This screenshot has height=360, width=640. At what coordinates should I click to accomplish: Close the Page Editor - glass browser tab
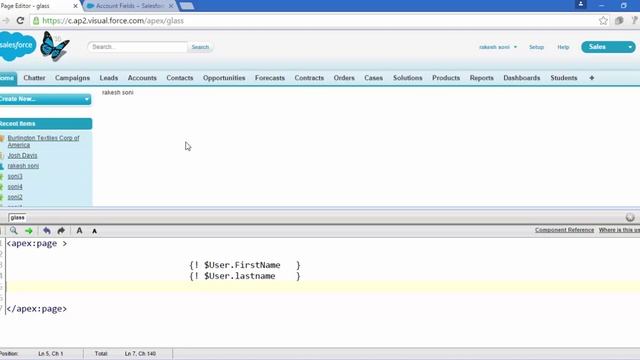coord(75,6)
